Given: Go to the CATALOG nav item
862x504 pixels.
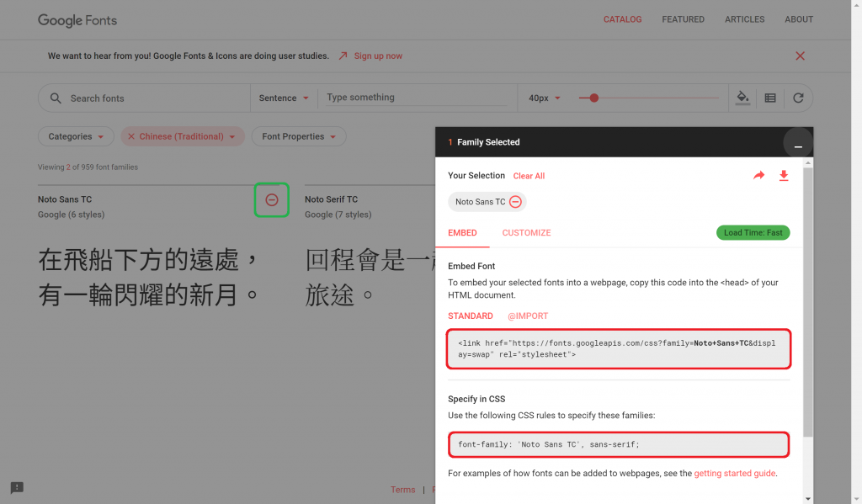Looking at the screenshot, I should (622, 19).
